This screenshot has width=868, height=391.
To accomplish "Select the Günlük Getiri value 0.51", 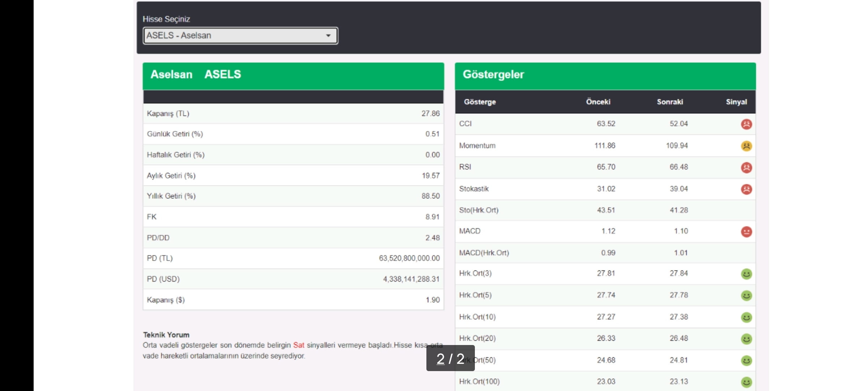I will [433, 134].
